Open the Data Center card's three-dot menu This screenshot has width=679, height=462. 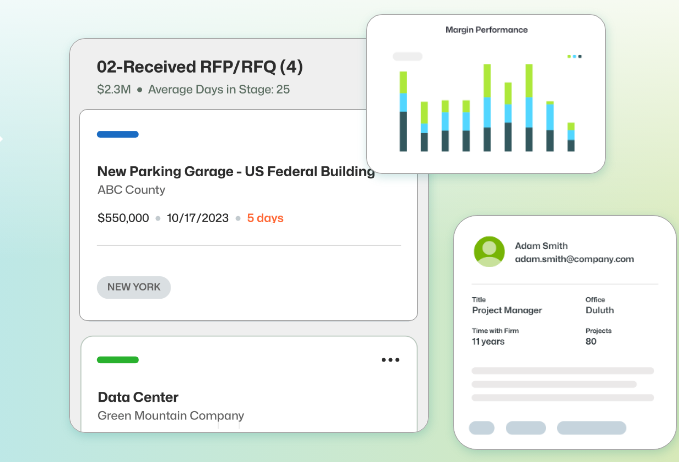390,360
